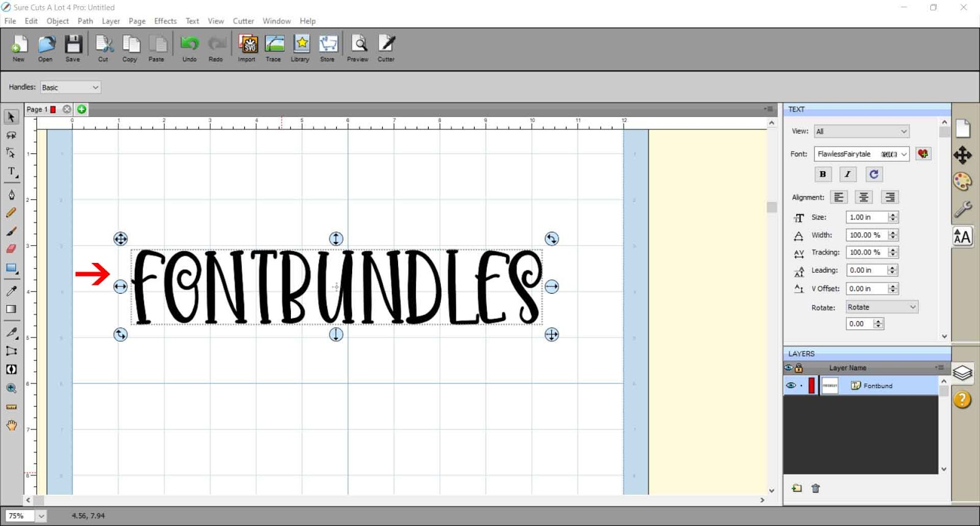The image size is (980, 526).
Task: Undo the last action
Action: coord(189,48)
